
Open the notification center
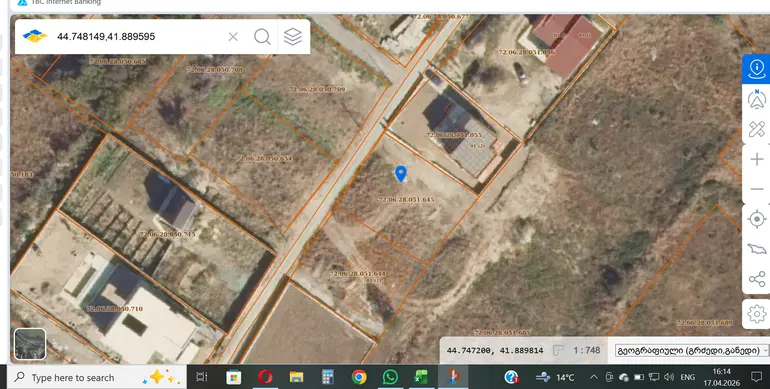pyautogui.click(x=756, y=377)
